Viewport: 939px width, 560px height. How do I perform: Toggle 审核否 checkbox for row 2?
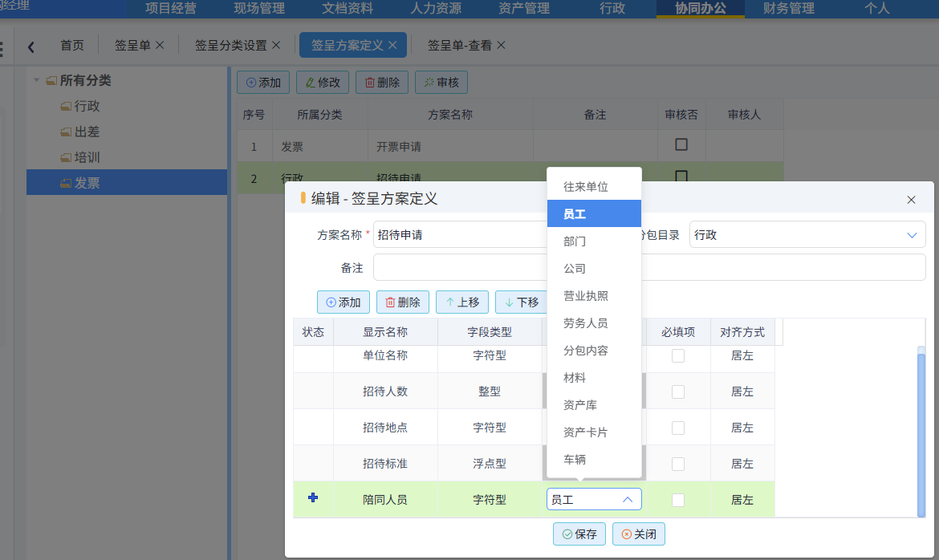tap(681, 176)
